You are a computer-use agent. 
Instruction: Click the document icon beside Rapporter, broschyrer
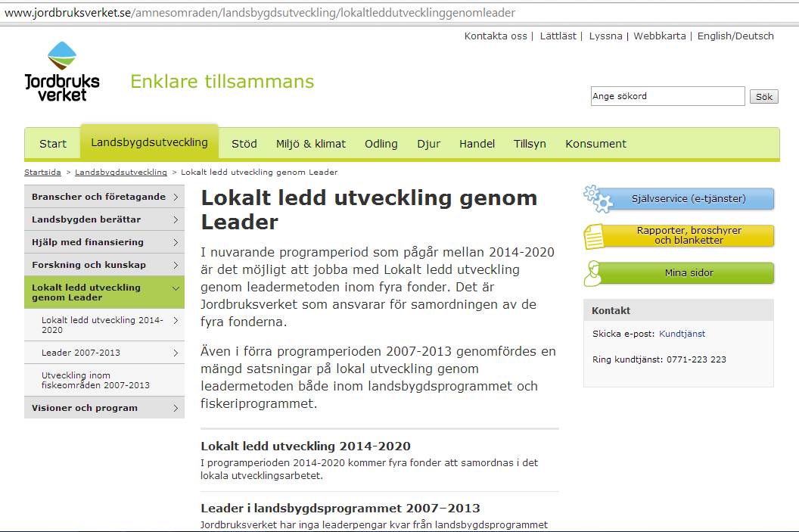coord(594,236)
